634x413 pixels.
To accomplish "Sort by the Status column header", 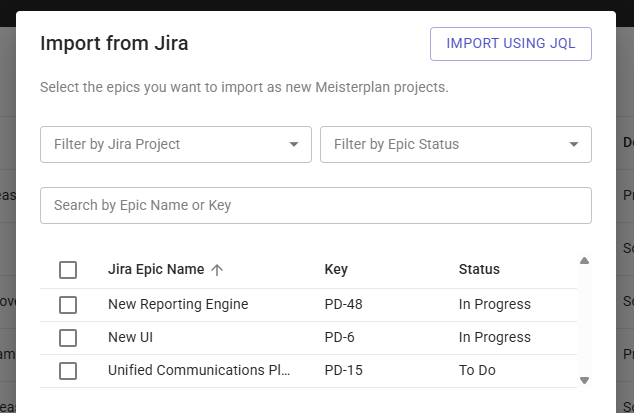I will (x=479, y=269).
